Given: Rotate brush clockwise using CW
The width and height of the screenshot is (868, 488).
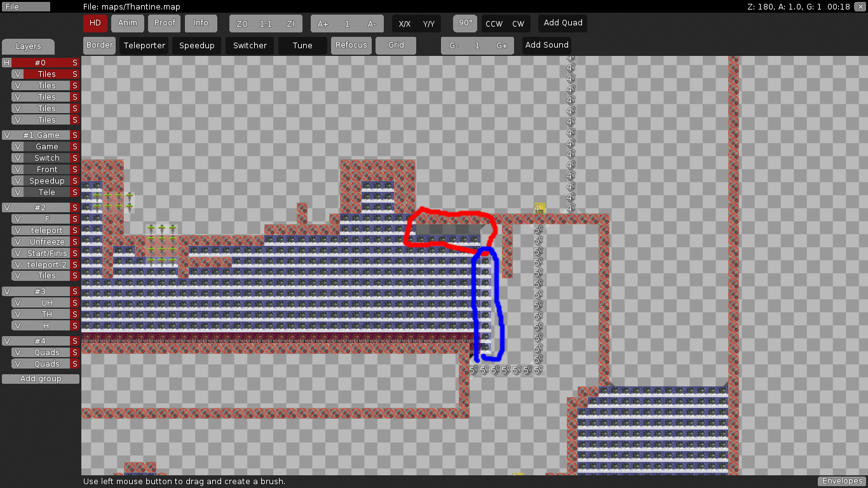Looking at the screenshot, I should [518, 24].
